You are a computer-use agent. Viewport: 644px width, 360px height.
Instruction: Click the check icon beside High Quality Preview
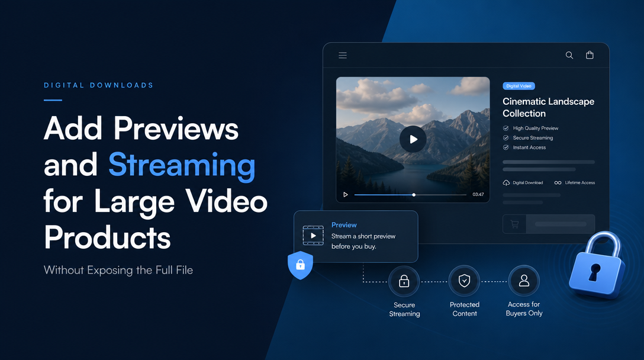click(x=506, y=128)
